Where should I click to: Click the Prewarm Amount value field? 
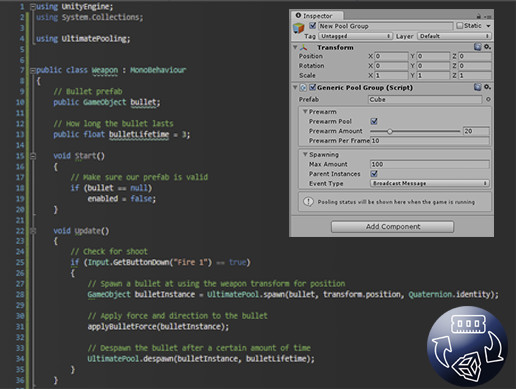point(476,131)
